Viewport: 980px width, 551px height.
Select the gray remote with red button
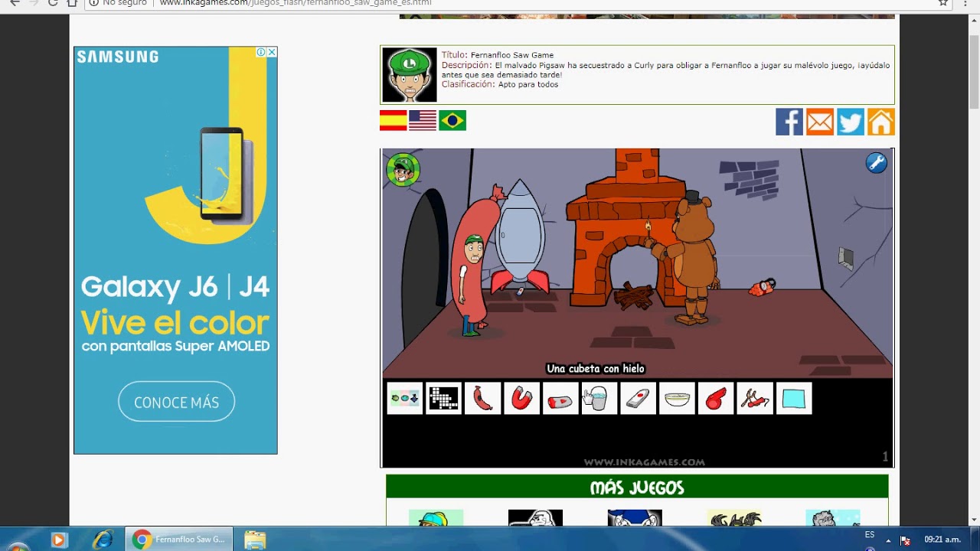tap(639, 399)
